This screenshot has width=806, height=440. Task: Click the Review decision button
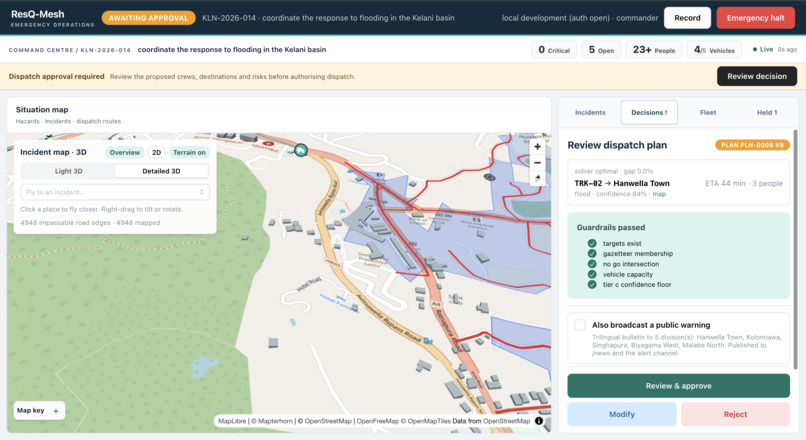click(x=757, y=76)
